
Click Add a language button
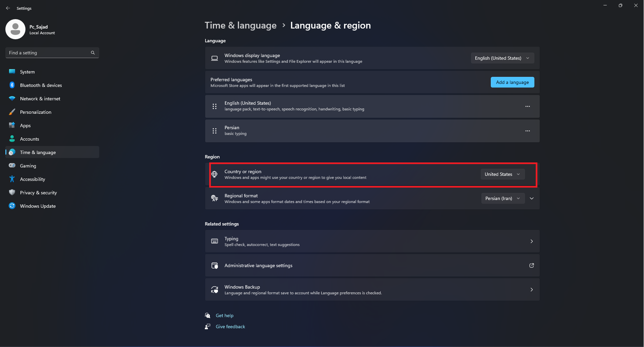[x=512, y=82]
